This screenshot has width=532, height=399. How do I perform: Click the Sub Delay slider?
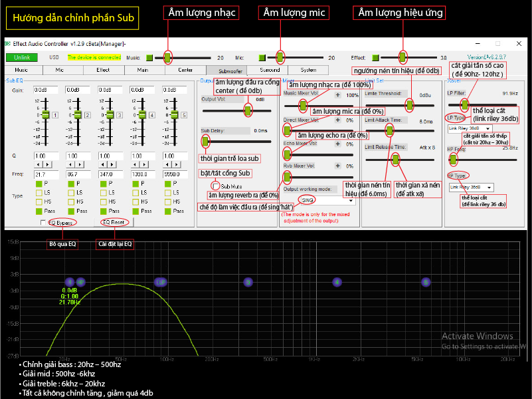[237, 141]
